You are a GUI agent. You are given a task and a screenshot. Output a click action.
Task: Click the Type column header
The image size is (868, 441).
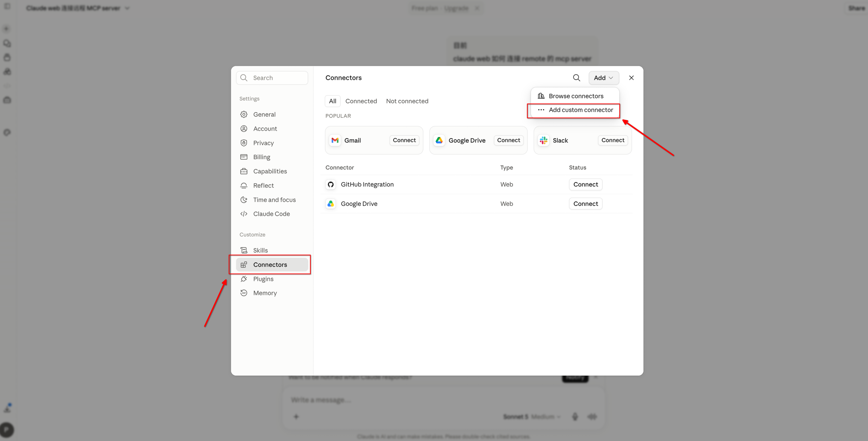point(507,168)
